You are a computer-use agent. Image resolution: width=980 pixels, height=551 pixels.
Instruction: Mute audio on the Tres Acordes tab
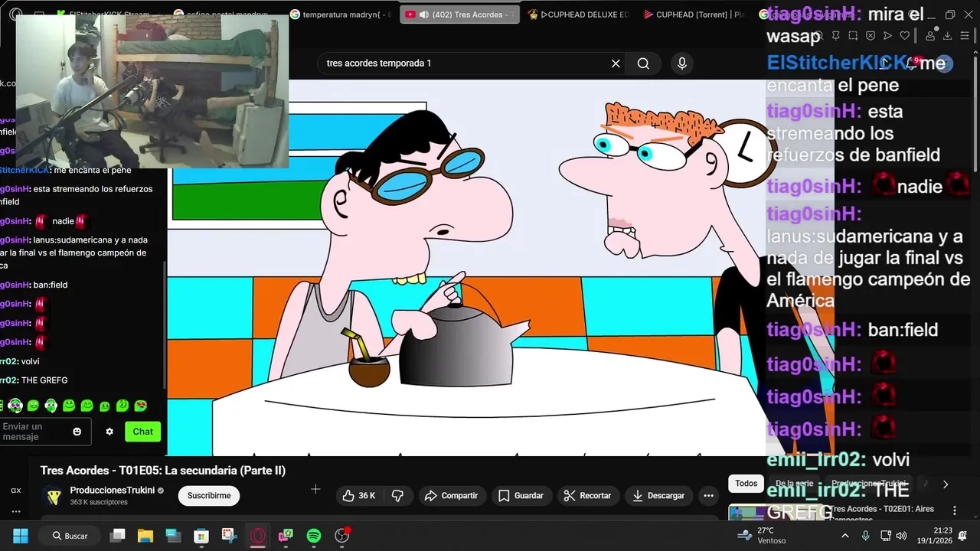coord(423,15)
